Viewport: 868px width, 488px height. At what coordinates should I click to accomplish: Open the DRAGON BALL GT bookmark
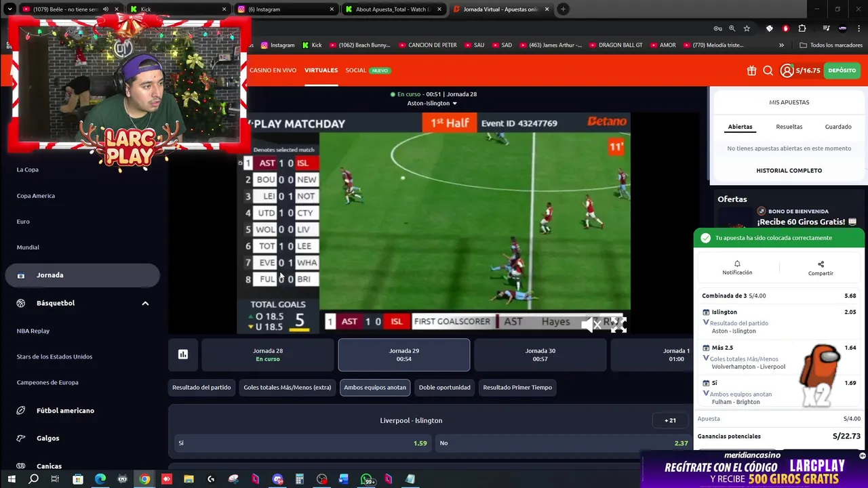615,45
